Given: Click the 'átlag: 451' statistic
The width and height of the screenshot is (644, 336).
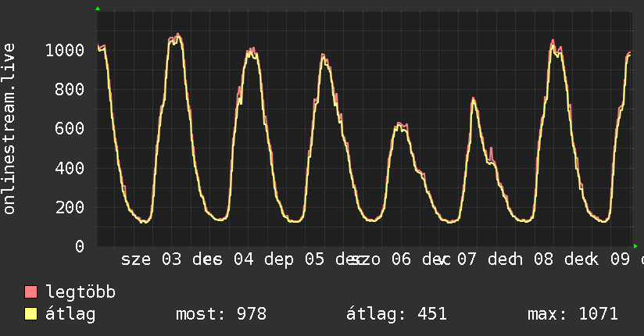Looking at the screenshot, I should (396, 315).
